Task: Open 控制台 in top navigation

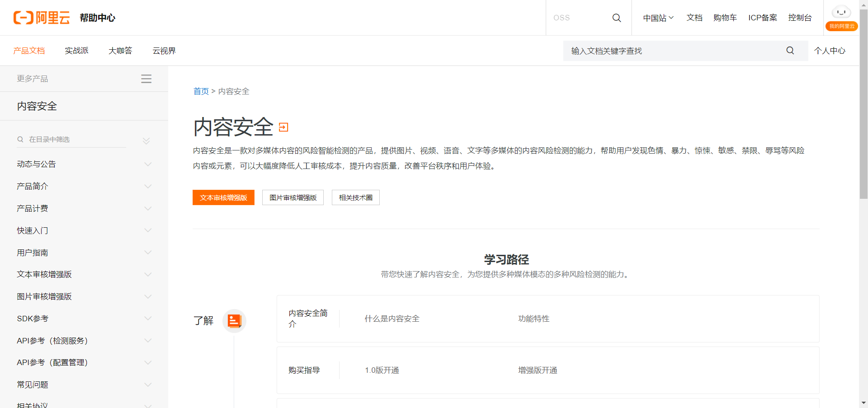Action: click(x=800, y=18)
